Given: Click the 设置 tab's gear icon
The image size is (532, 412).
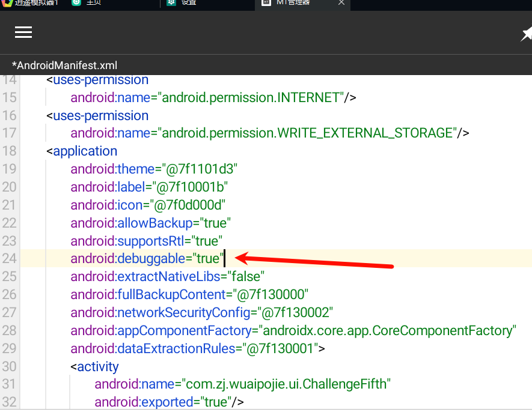Looking at the screenshot, I should pyautogui.click(x=171, y=2).
